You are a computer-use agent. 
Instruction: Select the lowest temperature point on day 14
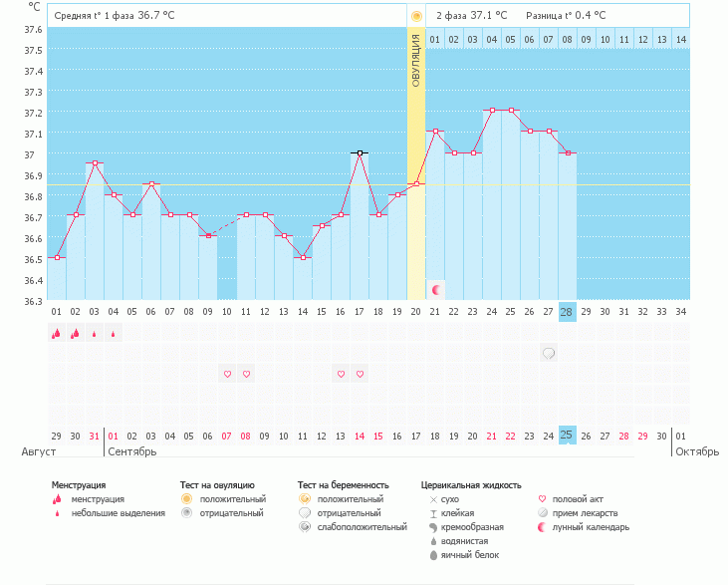coord(303,257)
